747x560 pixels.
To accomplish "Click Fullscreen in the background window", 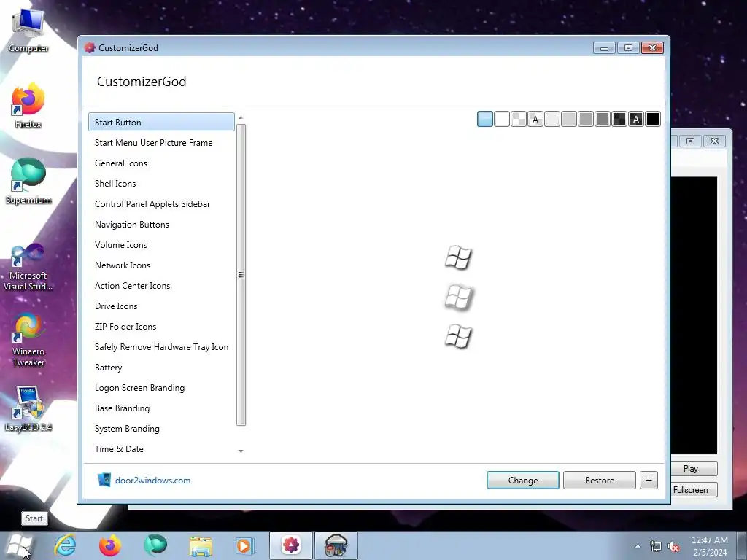I will 690,489.
